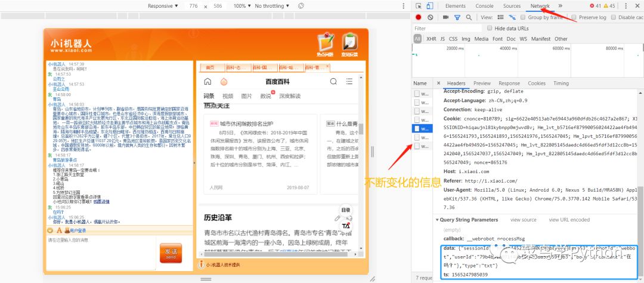Screen dimensions: 644x283
Task: Click view source link
Action: point(524,220)
